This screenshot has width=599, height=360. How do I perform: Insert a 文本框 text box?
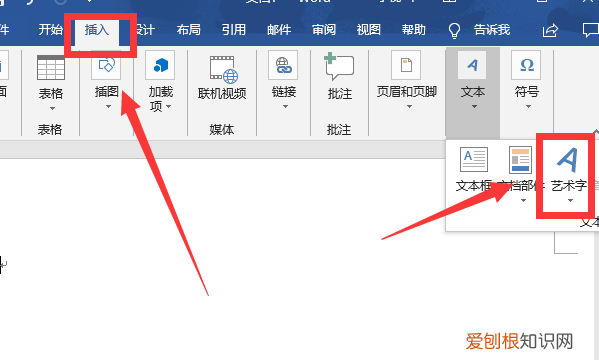pos(474,170)
